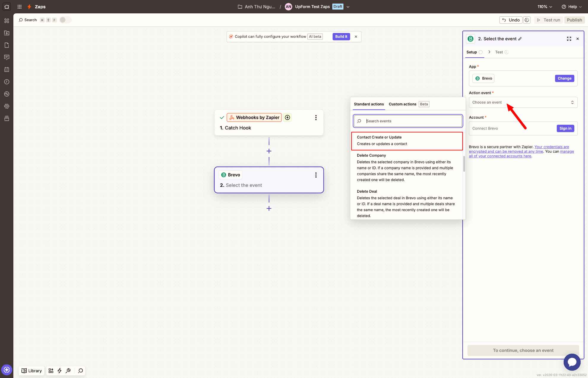This screenshot has width=588, height=378.
Task: Close the step editor panel
Action: [578, 39]
